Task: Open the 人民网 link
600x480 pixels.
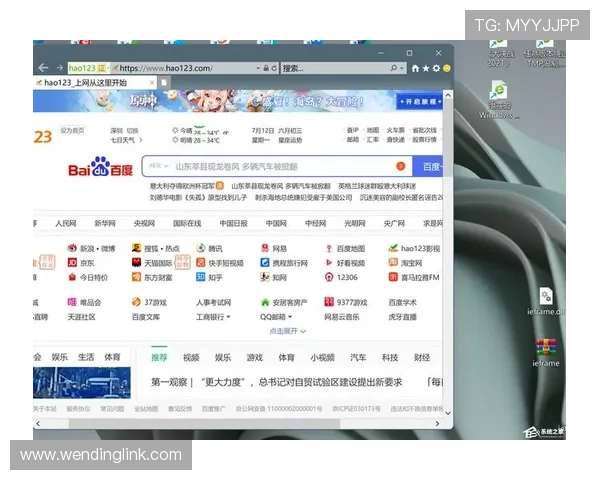Action: (x=66, y=224)
